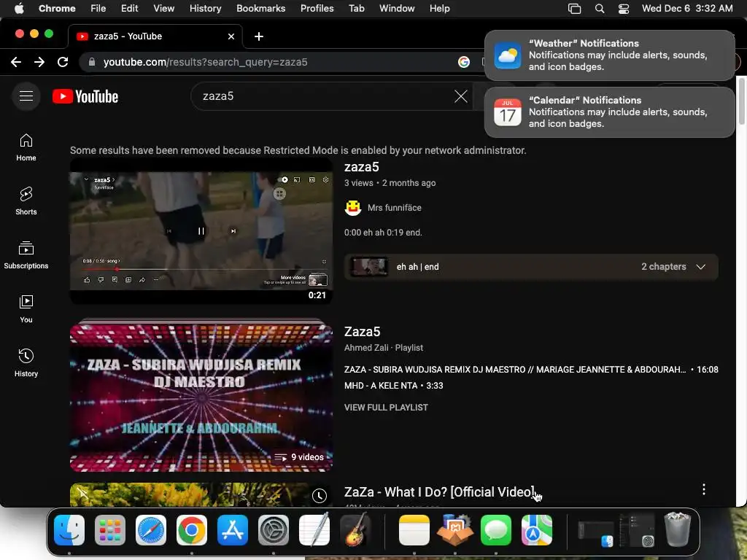Open Subscriptions in the sidebar
Image resolution: width=747 pixels, height=560 pixels.
tap(26, 255)
